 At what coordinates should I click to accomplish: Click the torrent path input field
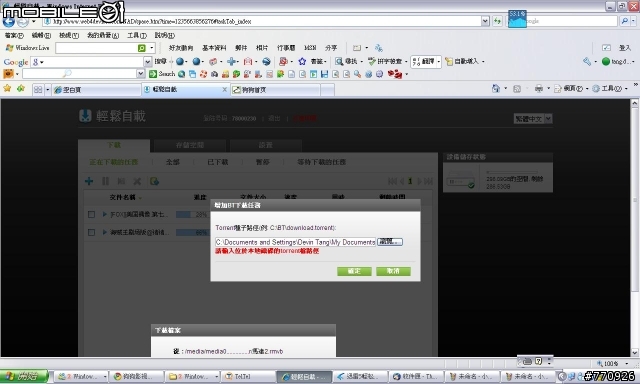click(x=296, y=242)
